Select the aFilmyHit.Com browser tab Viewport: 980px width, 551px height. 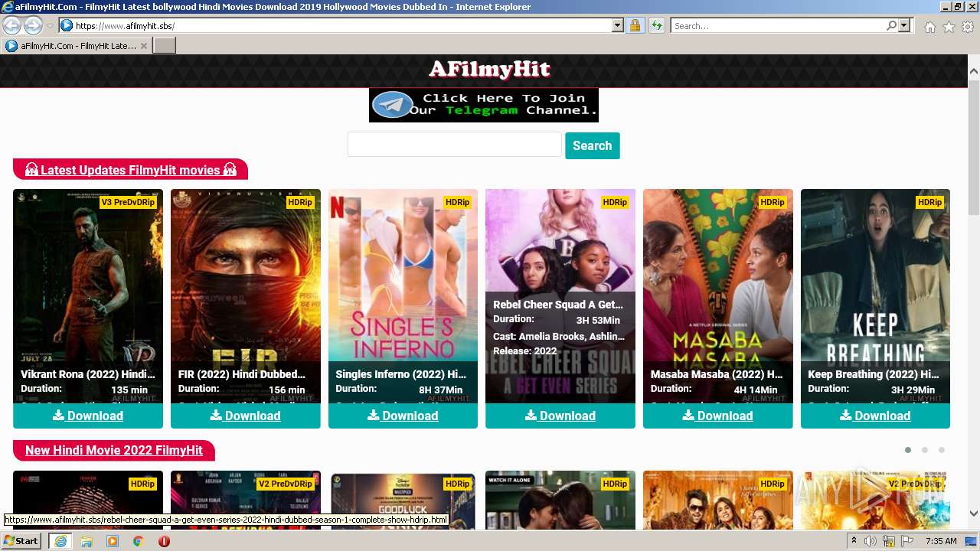(x=77, y=46)
